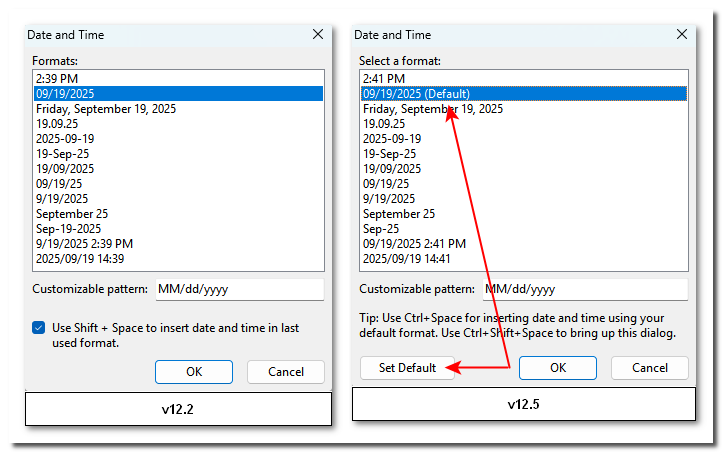The width and height of the screenshot is (722, 452).
Task: Click OK in the v12.5 dialog
Action: pyautogui.click(x=558, y=368)
